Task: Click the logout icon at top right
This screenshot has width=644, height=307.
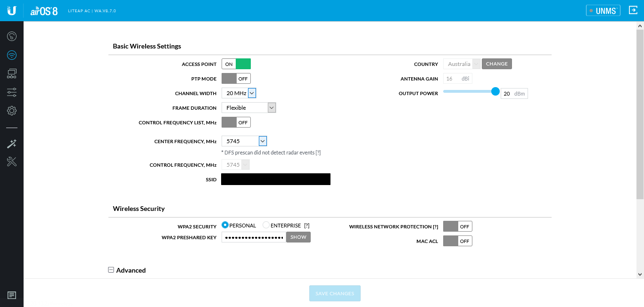Action: tap(633, 10)
